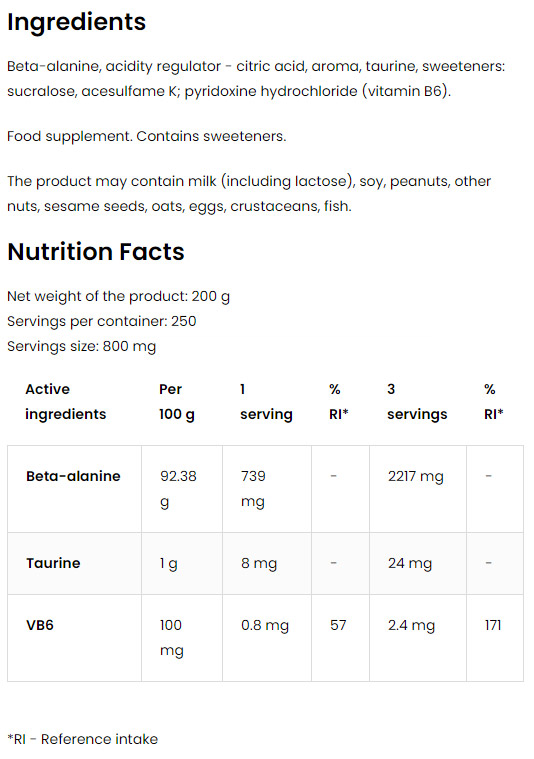Click the 57 percent RI value

[338, 625]
